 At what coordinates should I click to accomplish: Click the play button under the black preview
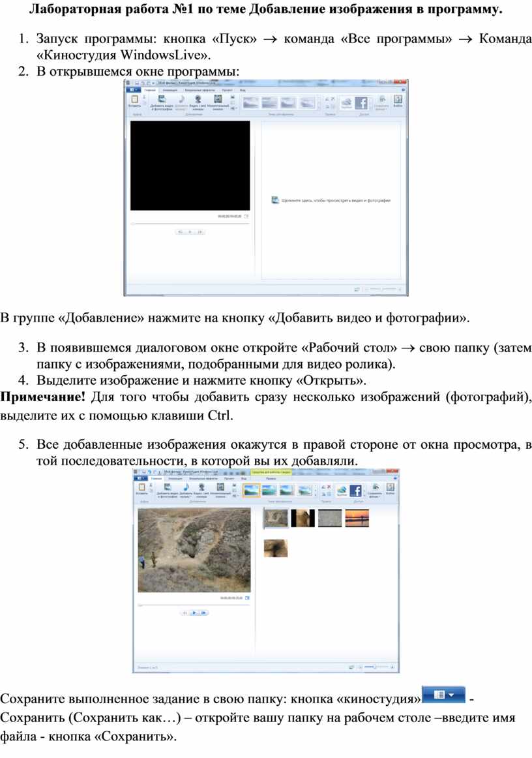190,232
